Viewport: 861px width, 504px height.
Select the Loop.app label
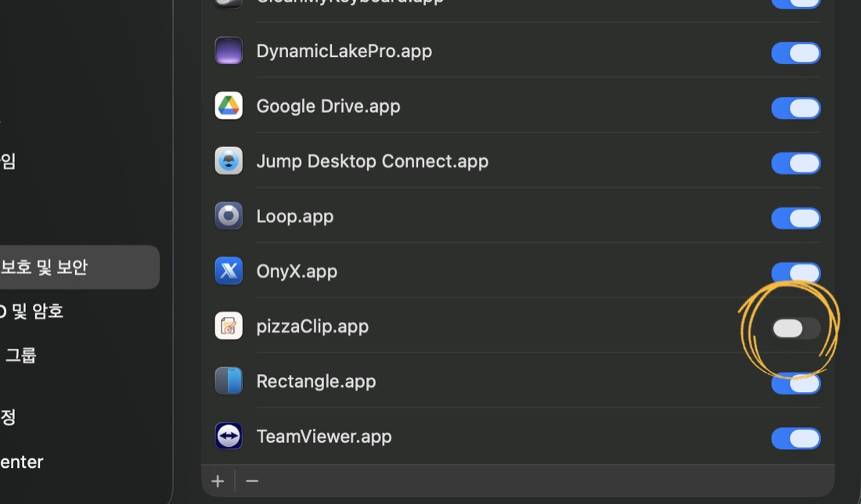click(x=295, y=216)
